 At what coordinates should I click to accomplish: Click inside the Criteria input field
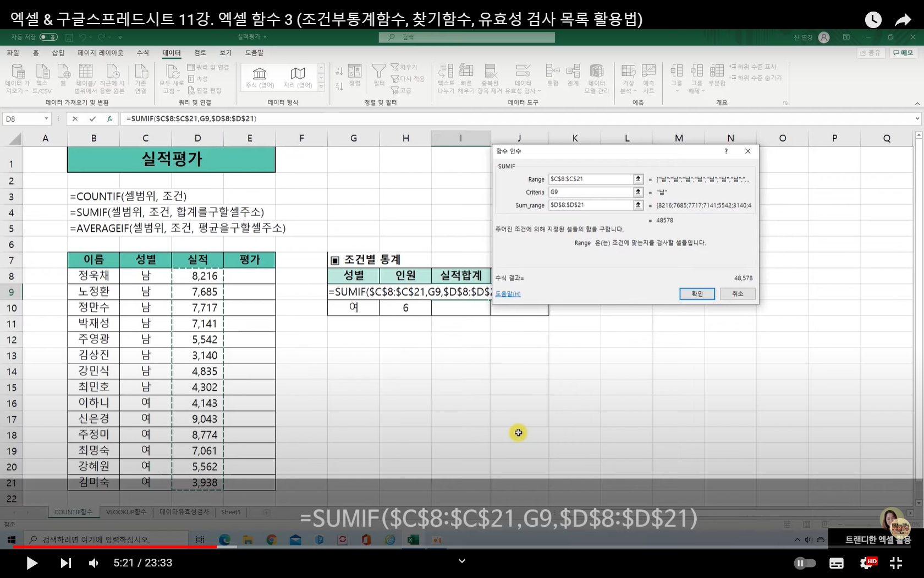coord(591,192)
